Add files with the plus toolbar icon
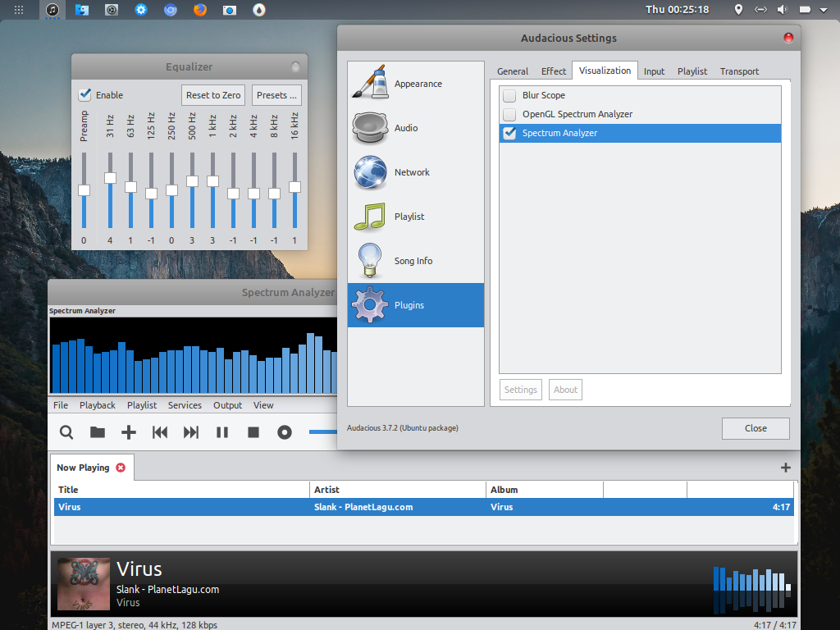Viewport: 840px width, 630px height. point(129,432)
